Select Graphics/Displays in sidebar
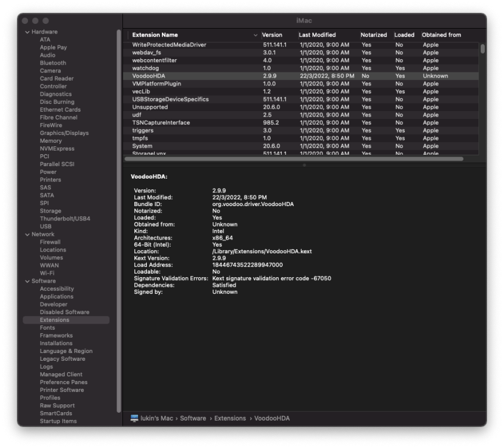504x448 pixels. point(64,133)
